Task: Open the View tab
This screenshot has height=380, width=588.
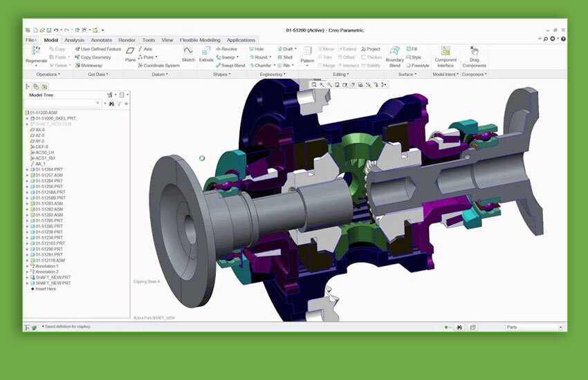Action: 167,40
